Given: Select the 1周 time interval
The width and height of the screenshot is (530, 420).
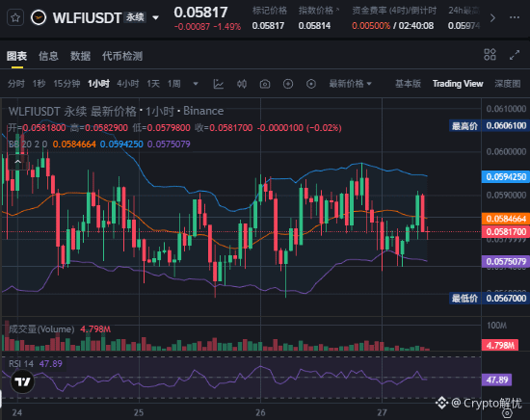Looking at the screenshot, I should pos(174,84).
